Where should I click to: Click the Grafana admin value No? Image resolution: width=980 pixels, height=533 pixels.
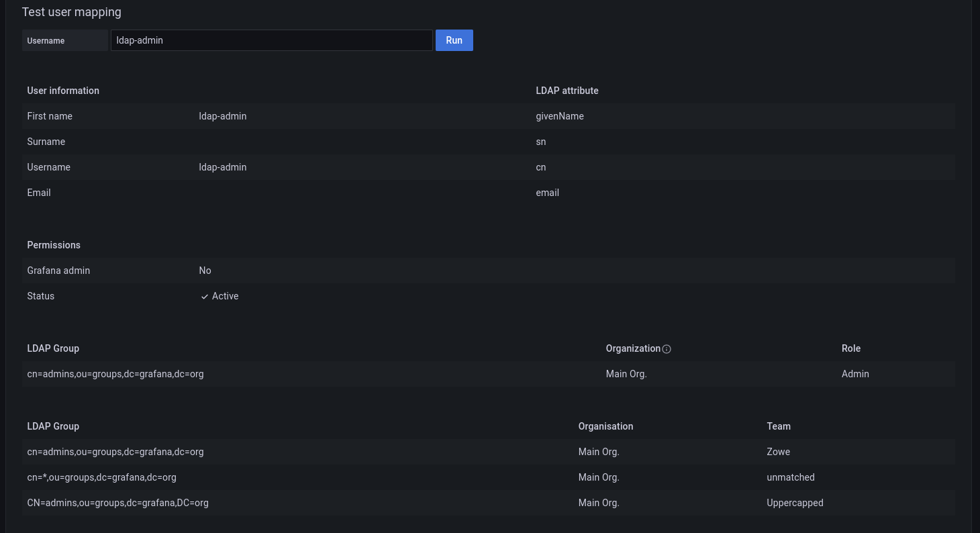click(x=205, y=271)
